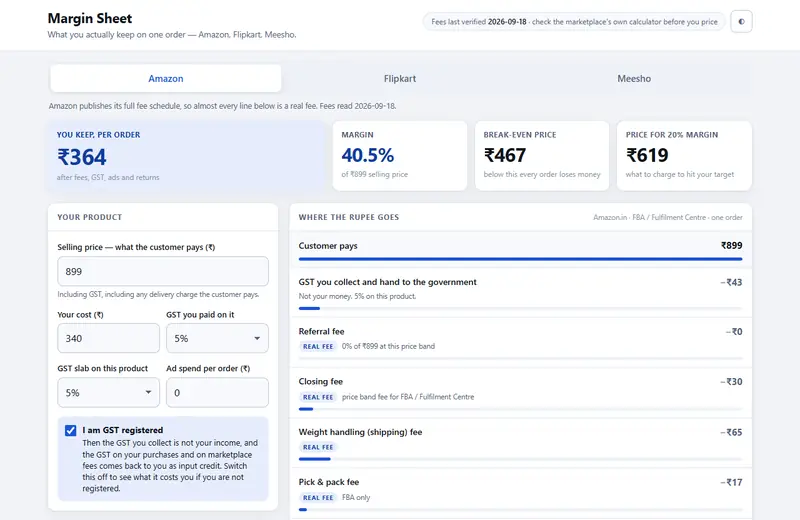800x520 pixels.
Task: Click the ₹899 customer pays amount
Action: pyautogui.click(x=732, y=245)
